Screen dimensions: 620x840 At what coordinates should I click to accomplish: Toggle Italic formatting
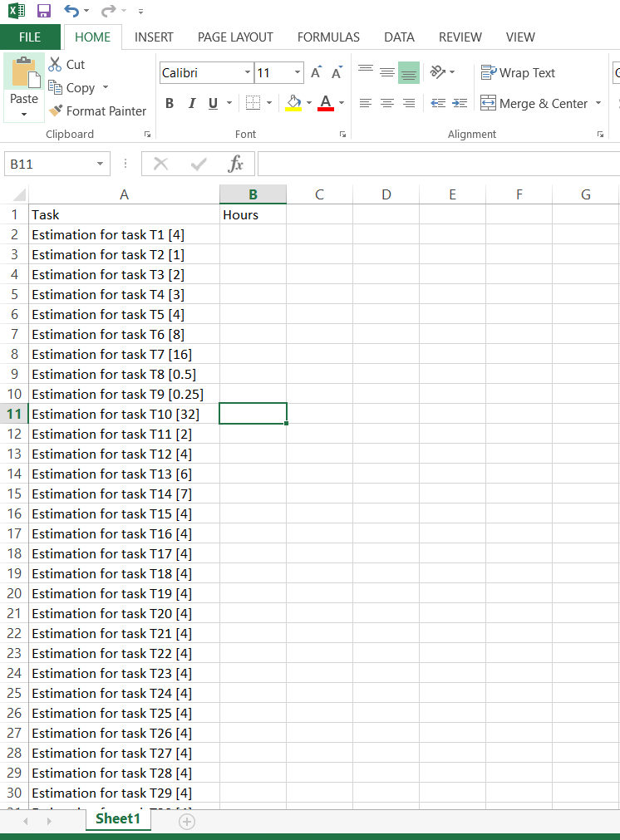pos(191,103)
